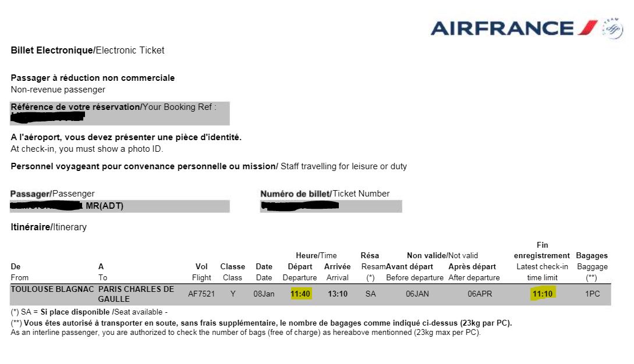Click the Air France logo
Screen dimensions: 634x364
(x=514, y=28)
